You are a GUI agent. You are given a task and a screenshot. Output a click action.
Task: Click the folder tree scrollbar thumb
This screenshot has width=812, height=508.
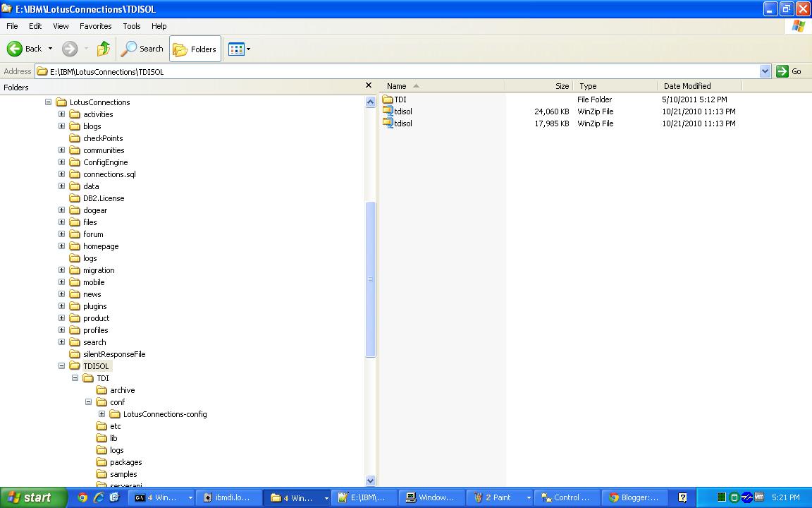(x=370, y=279)
